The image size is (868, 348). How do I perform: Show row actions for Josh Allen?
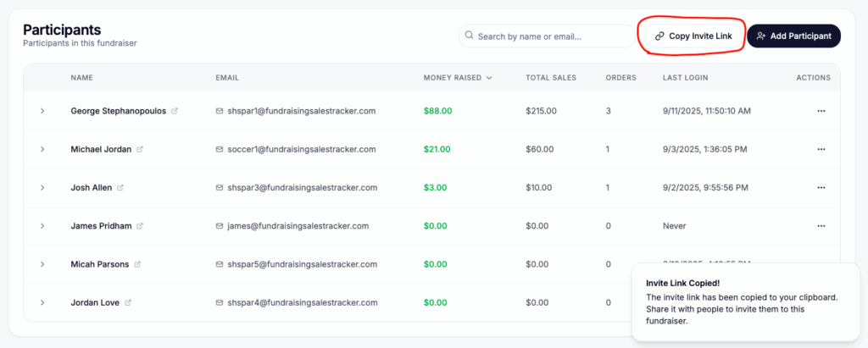coord(821,187)
